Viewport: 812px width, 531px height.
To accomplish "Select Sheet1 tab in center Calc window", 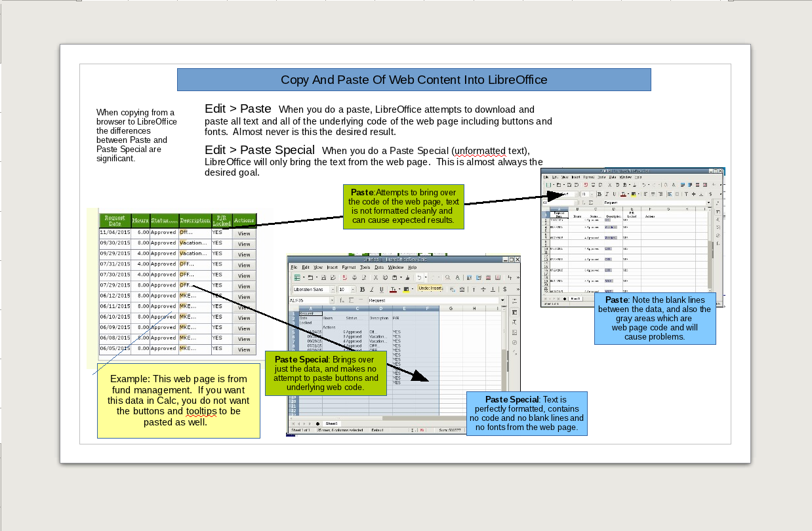I will tap(332, 423).
